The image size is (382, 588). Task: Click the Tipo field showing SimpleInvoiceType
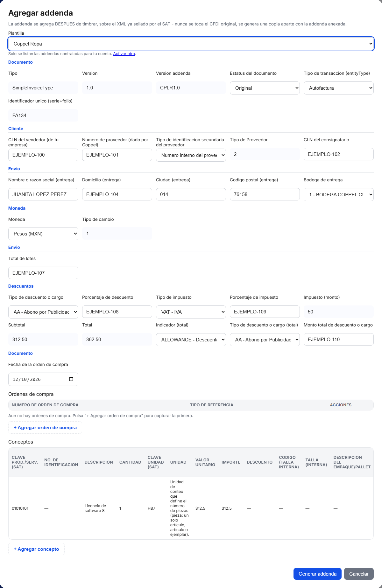click(x=43, y=88)
